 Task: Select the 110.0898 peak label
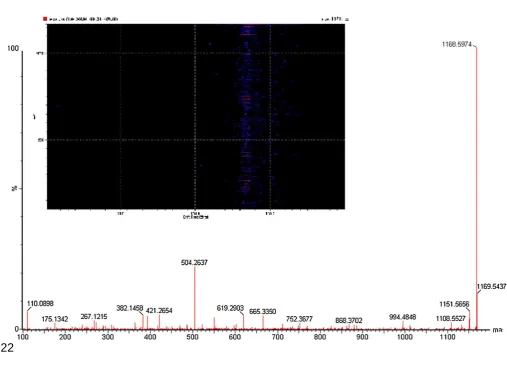click(40, 304)
